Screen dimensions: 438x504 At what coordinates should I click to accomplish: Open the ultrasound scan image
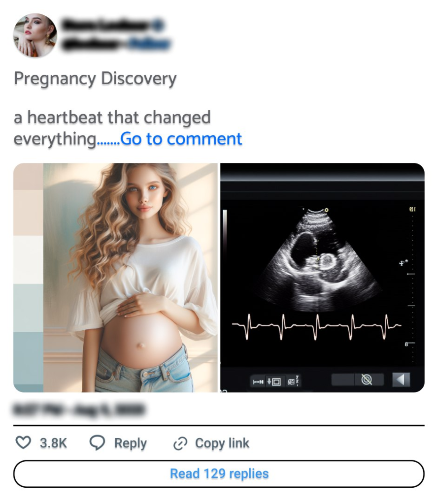tap(323, 278)
